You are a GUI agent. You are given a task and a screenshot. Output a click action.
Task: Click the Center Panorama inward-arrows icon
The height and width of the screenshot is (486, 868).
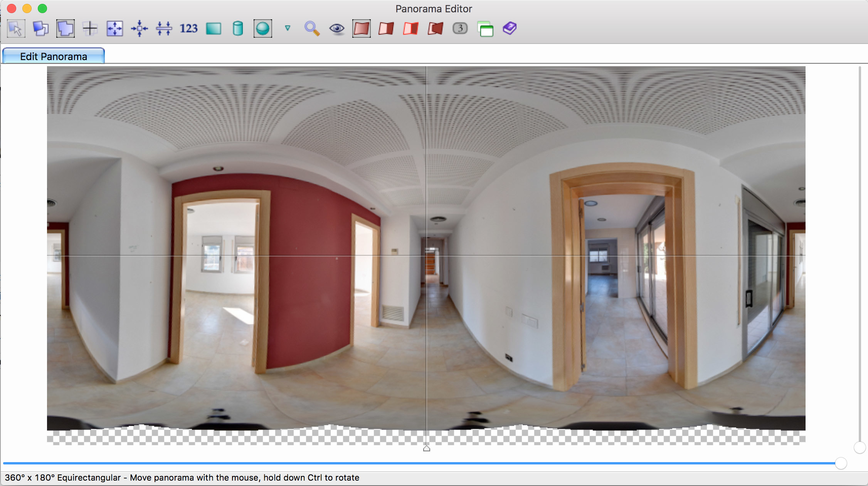[x=139, y=28]
